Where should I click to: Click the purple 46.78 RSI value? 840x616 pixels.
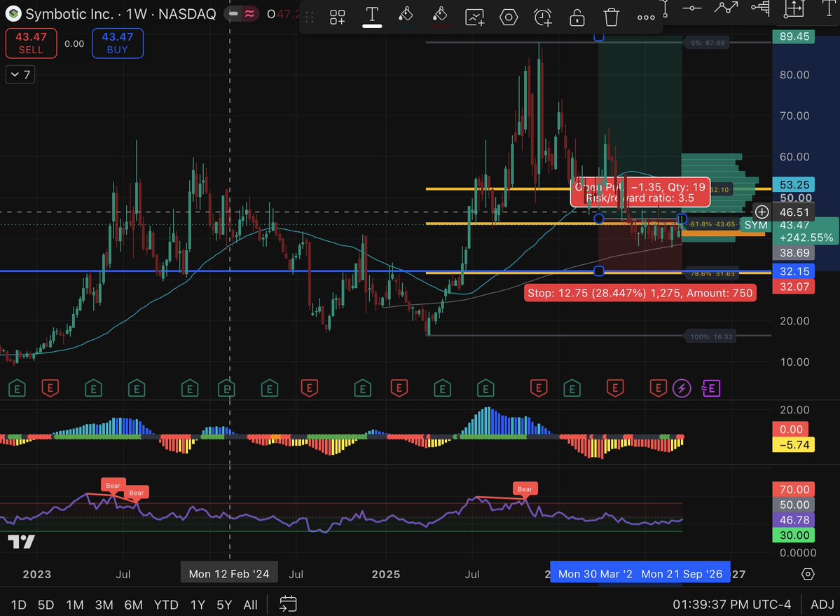794,520
